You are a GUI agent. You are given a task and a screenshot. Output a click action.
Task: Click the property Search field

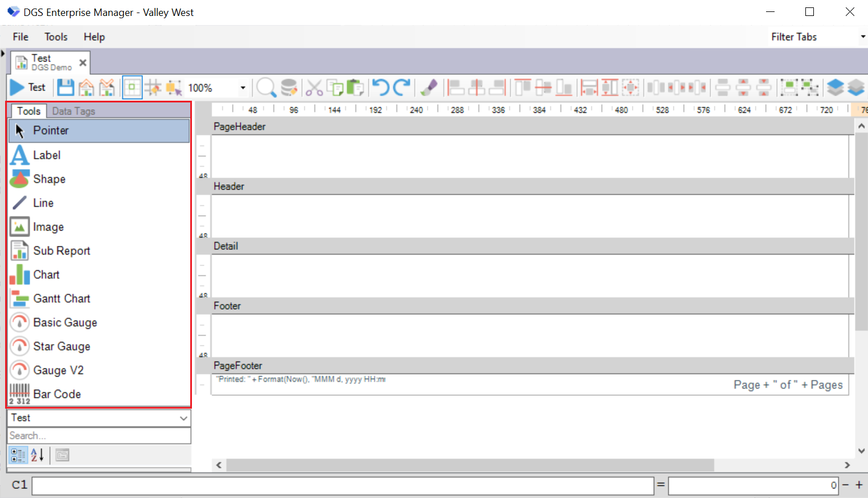(99, 435)
